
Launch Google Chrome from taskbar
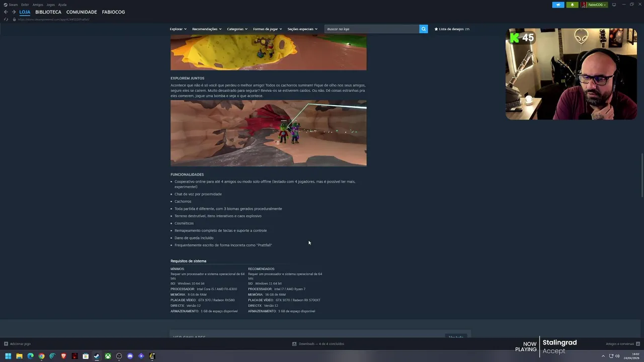pos(41,356)
